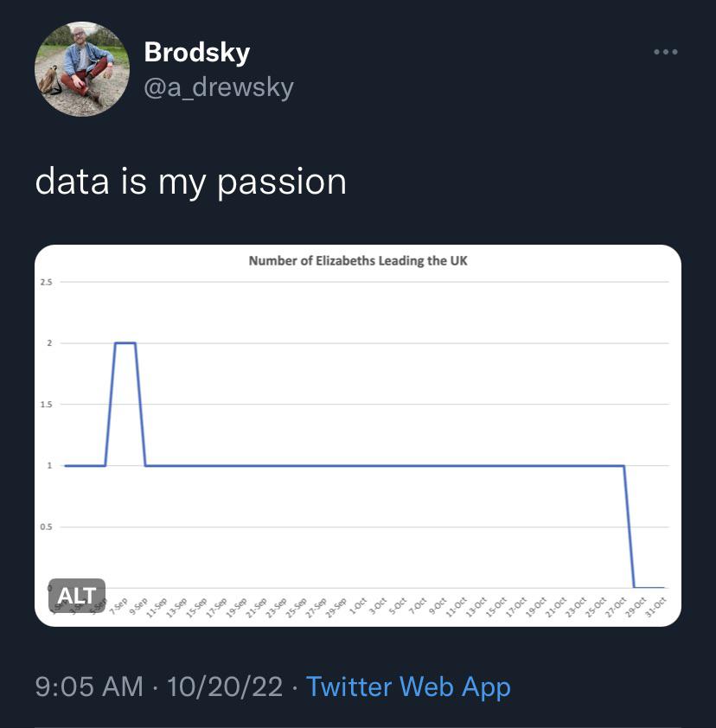Click the ALT badge on the image

tap(77, 596)
